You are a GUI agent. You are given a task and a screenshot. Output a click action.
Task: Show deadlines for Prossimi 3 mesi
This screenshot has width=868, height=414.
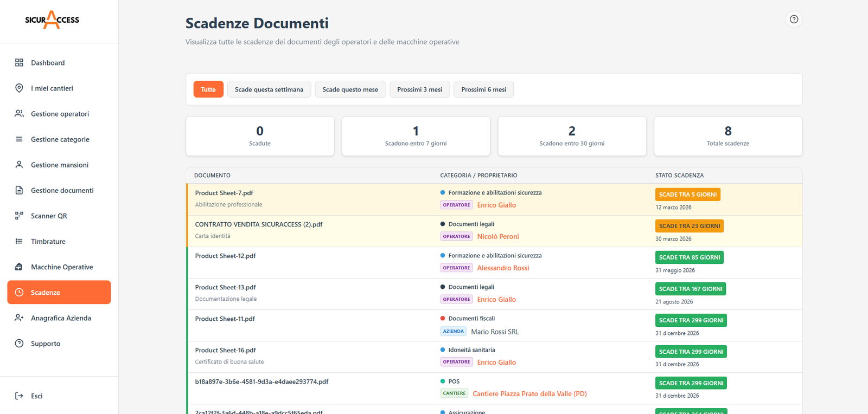(x=419, y=89)
